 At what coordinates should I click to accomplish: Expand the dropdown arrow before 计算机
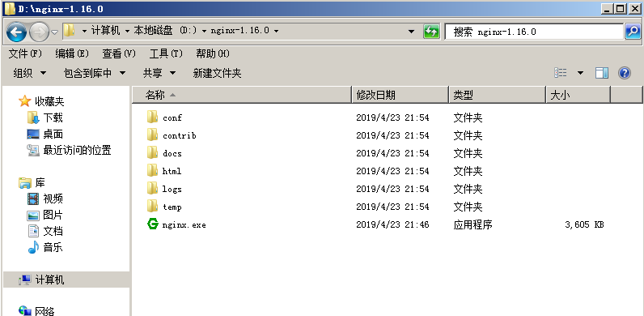point(84,31)
